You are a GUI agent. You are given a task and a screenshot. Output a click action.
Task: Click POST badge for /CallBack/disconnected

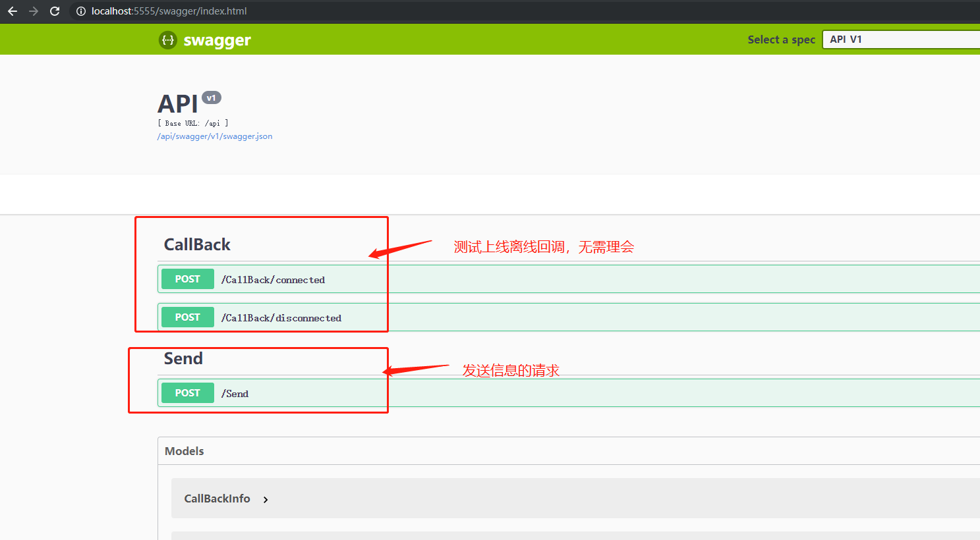click(x=188, y=317)
